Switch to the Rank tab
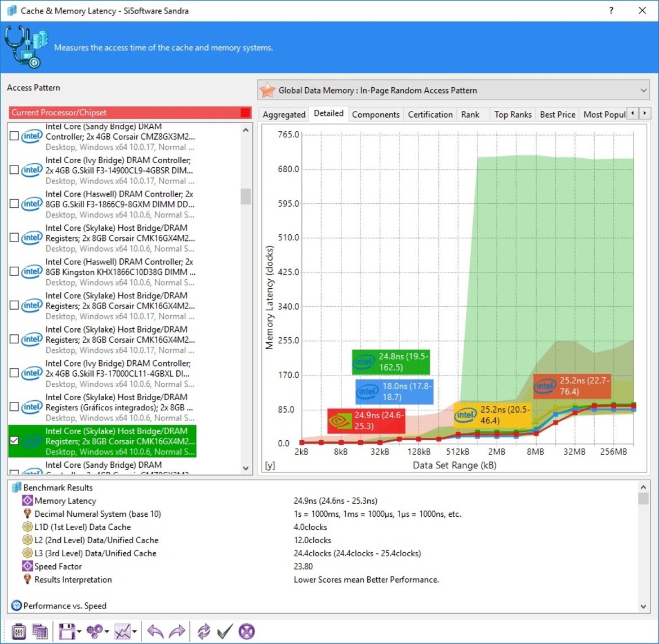The width and height of the screenshot is (659, 644). 470,114
